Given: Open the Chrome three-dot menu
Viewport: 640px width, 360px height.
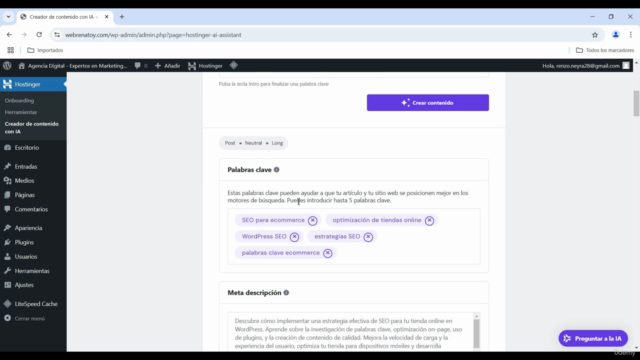Looking at the screenshot, I should coord(631,35).
